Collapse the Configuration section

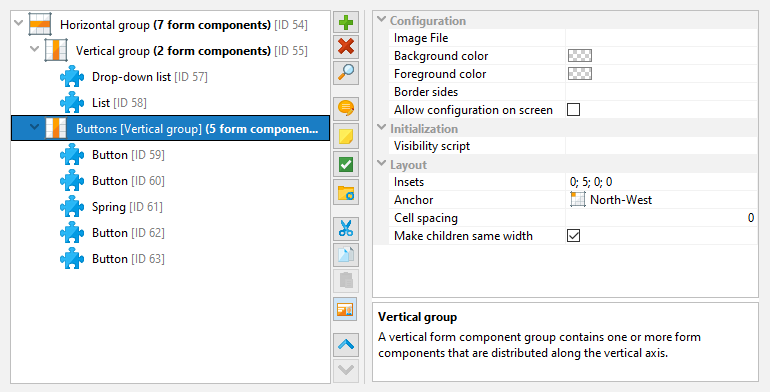click(382, 20)
